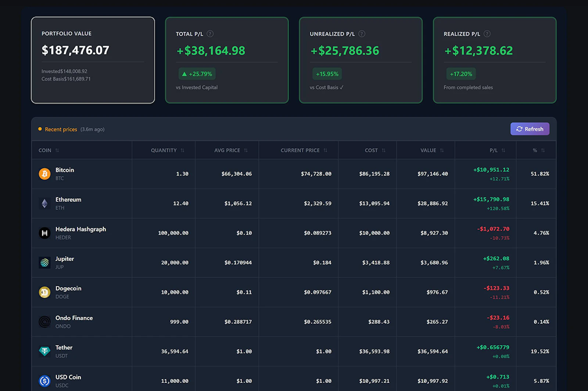This screenshot has height=391, width=588.
Task: Click the Recent prices label
Action: 61,129
